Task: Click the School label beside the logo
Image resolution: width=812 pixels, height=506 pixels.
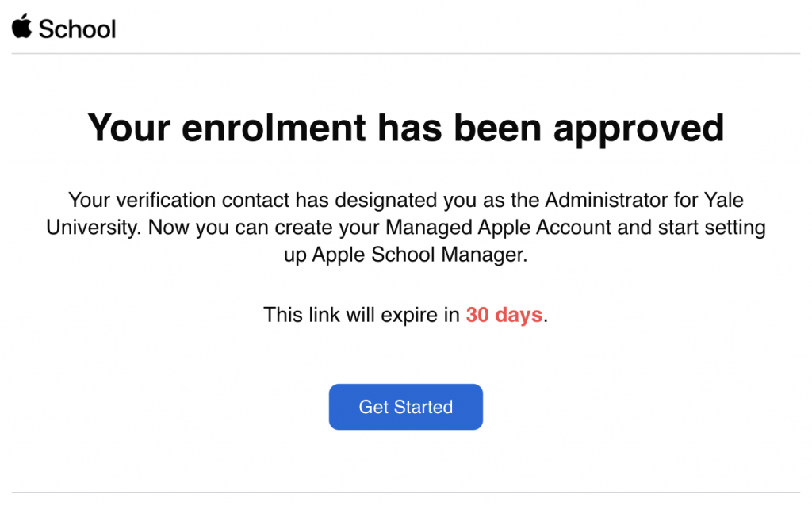Action: 77,29
